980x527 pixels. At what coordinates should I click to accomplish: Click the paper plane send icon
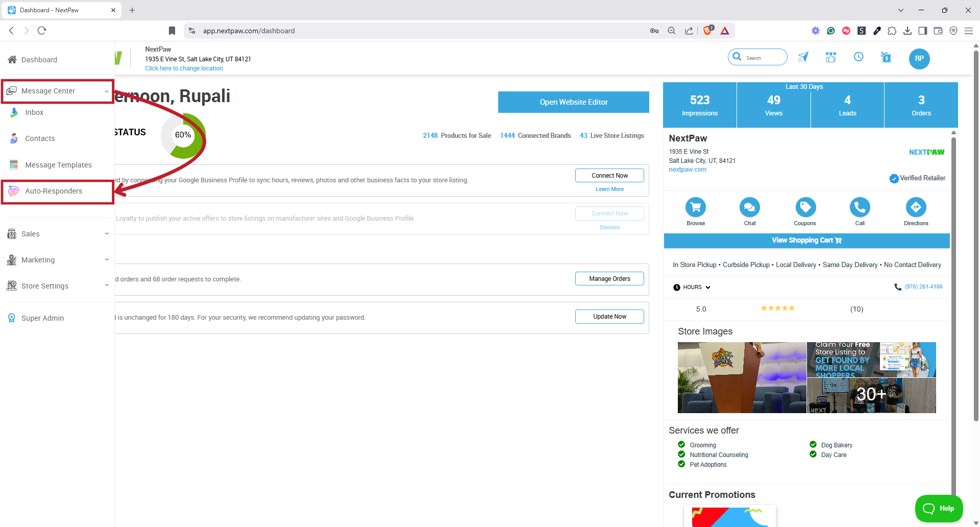[x=803, y=57]
